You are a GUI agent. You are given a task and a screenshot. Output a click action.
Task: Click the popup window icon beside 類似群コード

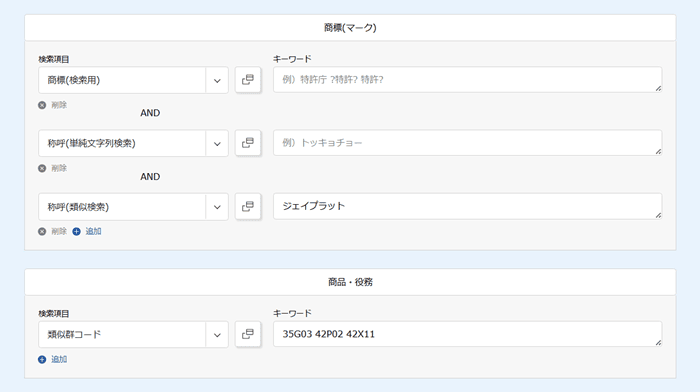coord(248,334)
